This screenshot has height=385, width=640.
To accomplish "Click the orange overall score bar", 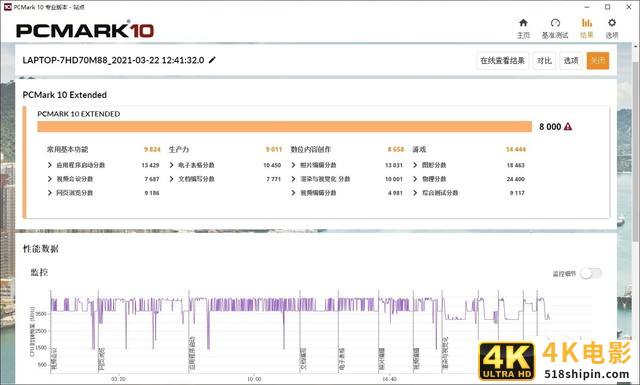I will click(x=284, y=127).
